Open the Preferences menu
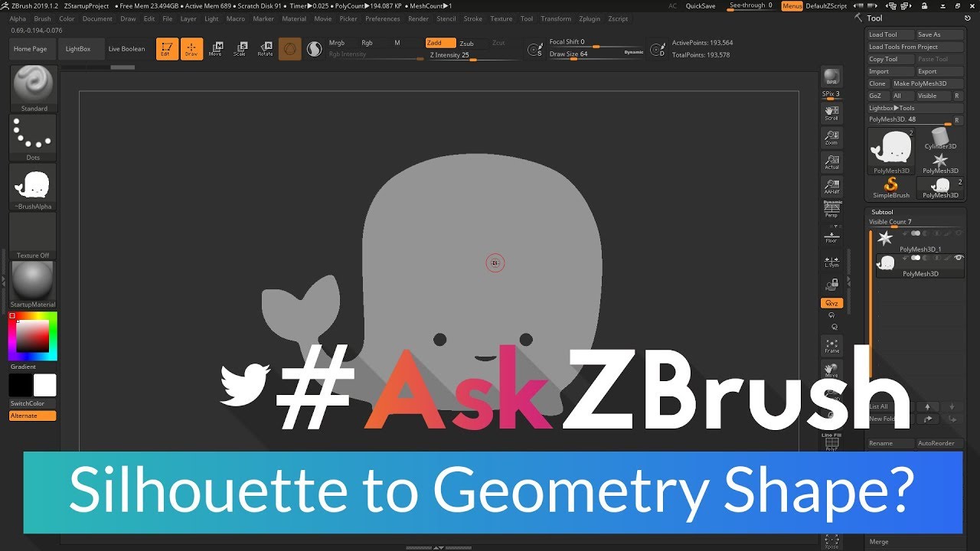This screenshot has width=980, height=551. click(383, 18)
